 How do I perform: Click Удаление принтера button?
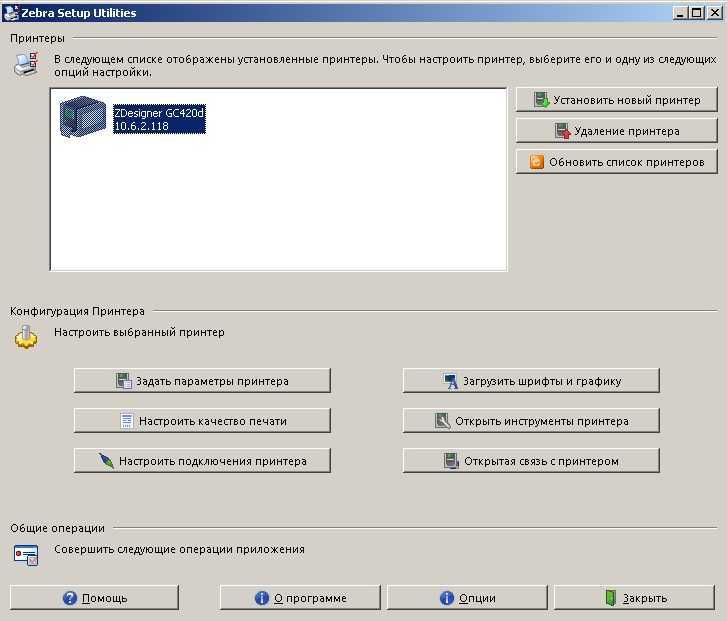(x=617, y=131)
